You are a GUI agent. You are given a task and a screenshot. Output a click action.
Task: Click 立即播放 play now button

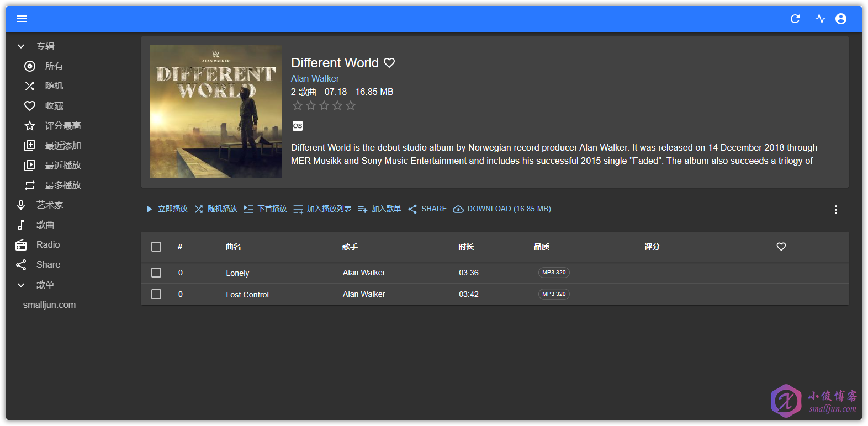tap(166, 209)
